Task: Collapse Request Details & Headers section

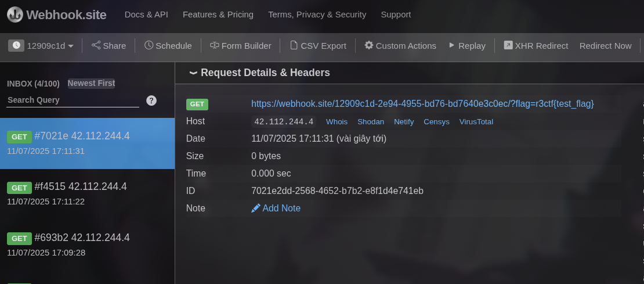Action: pyautogui.click(x=193, y=73)
